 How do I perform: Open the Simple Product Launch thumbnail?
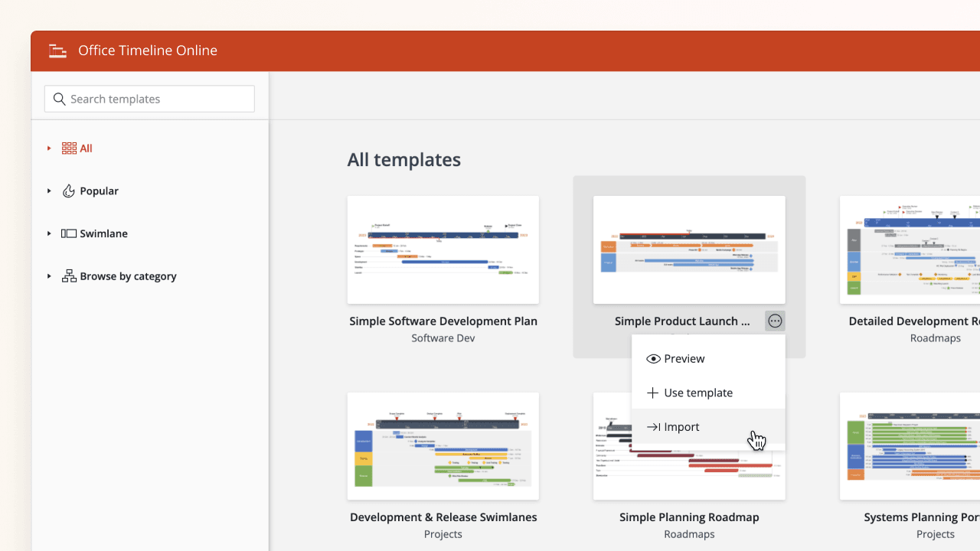(689, 249)
